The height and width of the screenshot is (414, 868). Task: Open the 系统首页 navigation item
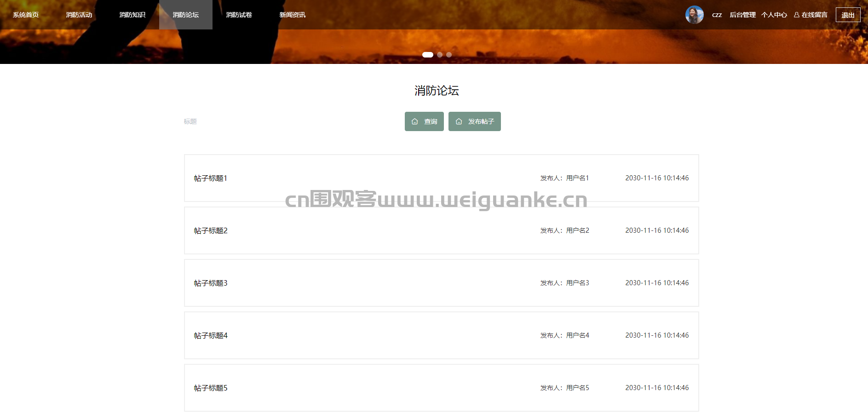[x=26, y=15]
